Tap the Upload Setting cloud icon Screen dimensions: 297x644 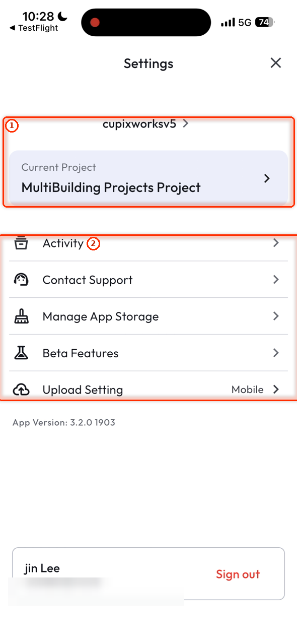point(21,390)
